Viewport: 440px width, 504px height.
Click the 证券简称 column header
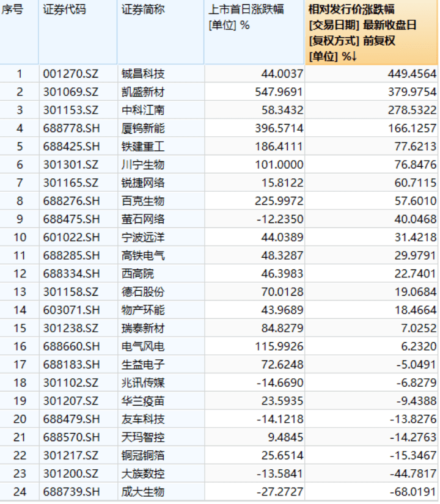(139, 10)
